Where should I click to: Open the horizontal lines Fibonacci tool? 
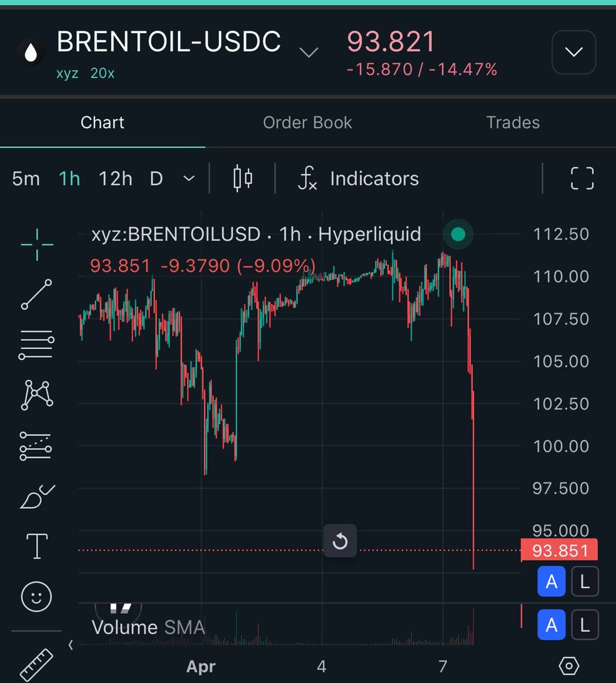[37, 344]
